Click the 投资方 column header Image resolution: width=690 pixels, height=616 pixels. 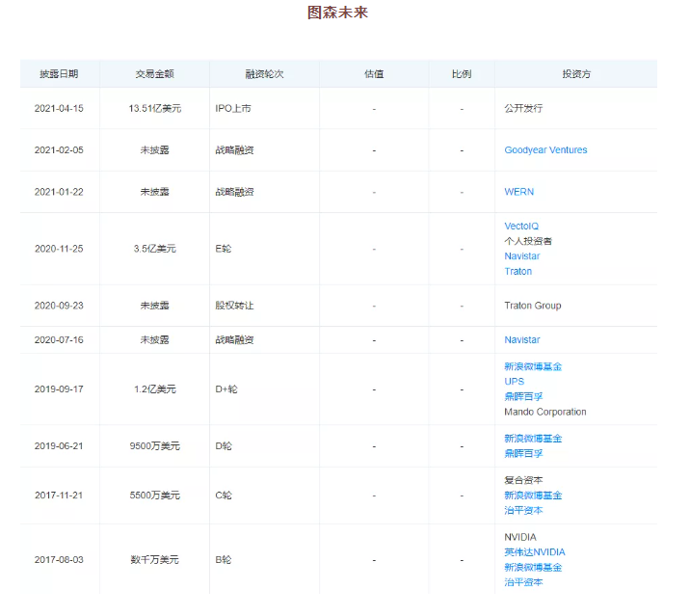(x=576, y=74)
